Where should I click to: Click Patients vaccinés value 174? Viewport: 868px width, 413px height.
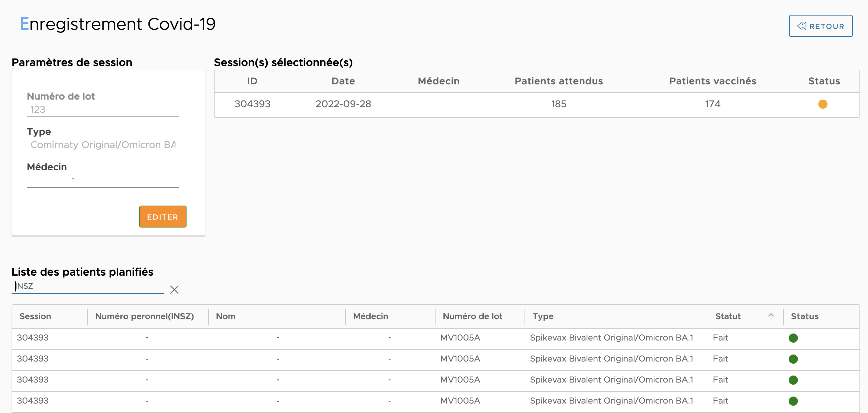click(x=713, y=104)
